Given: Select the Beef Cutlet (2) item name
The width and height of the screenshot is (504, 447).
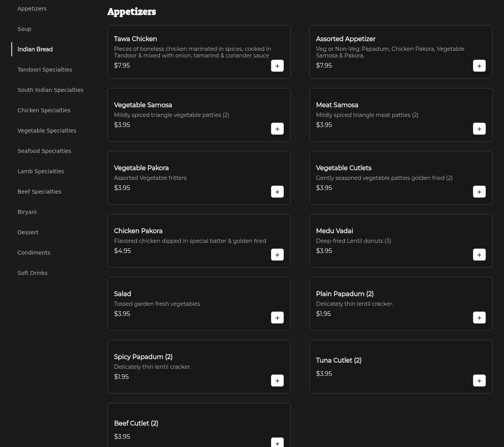Looking at the screenshot, I should click(136, 424).
